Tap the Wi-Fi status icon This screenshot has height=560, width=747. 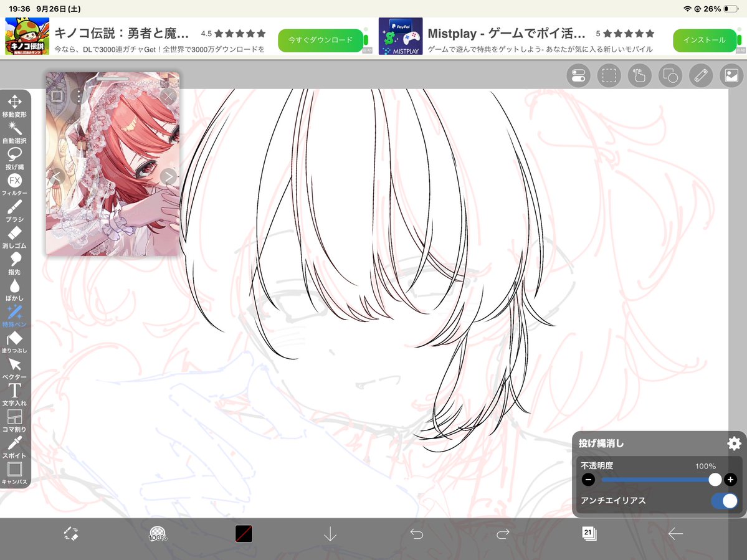(687, 9)
